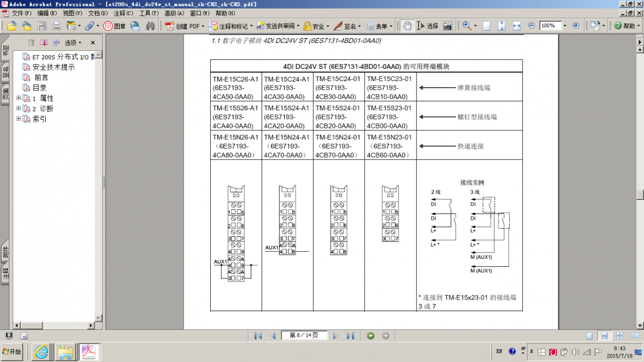This screenshot has height=362, width=644.
Task: Select the 目录 bookmark
Action: click(x=40, y=88)
